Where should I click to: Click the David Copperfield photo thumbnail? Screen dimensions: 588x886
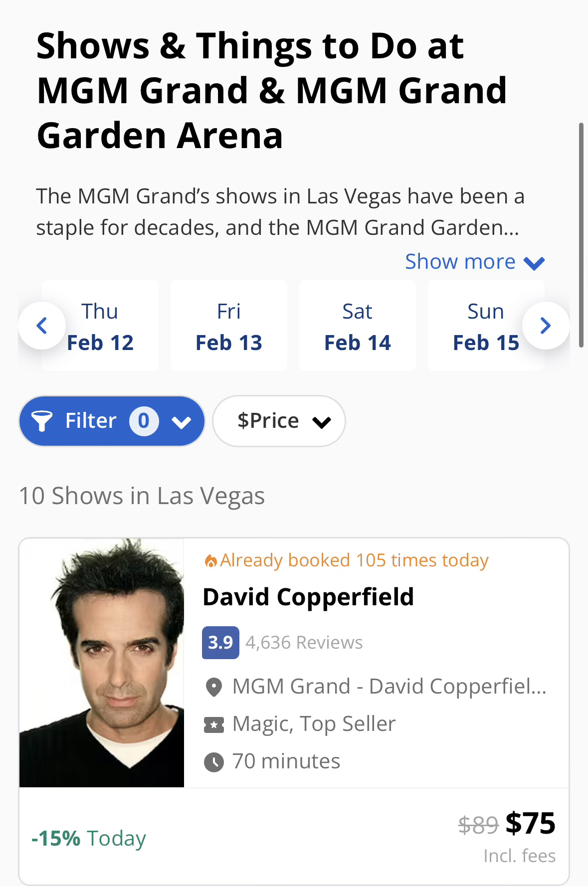click(102, 663)
